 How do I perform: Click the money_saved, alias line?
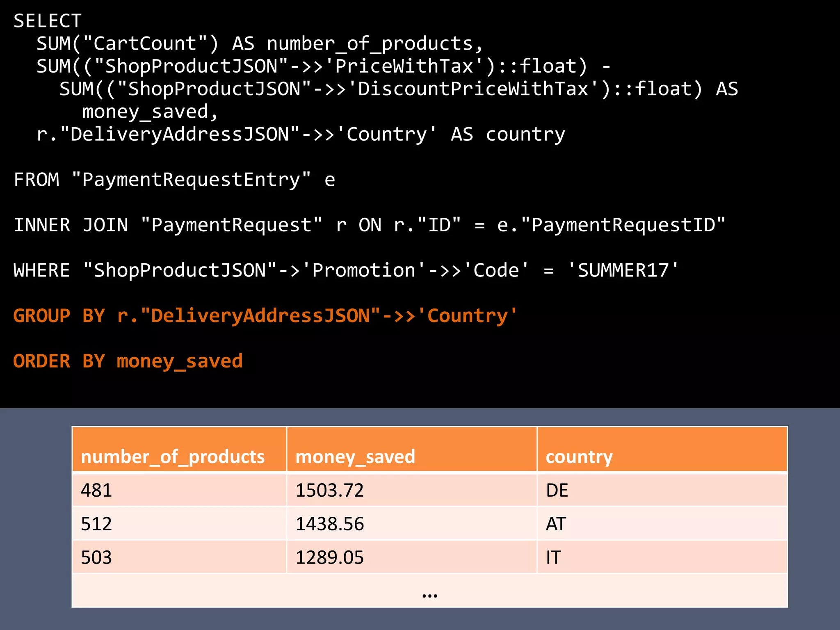point(150,112)
